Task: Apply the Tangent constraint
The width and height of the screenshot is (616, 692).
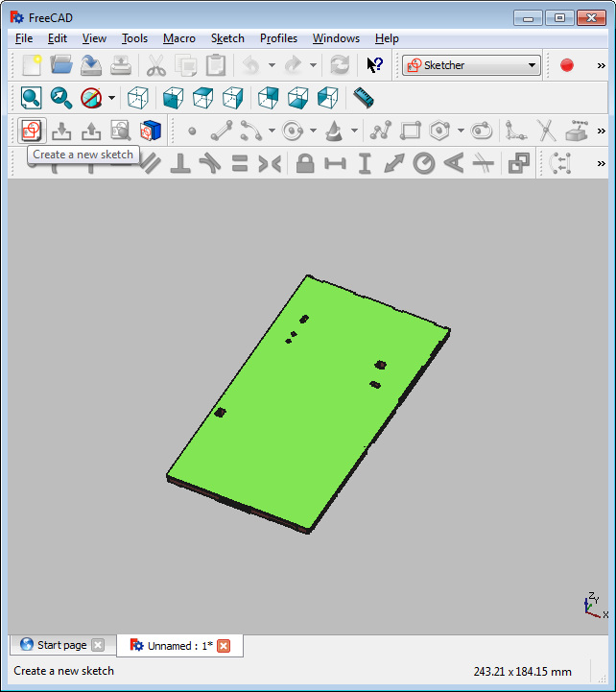Action: tap(210, 163)
